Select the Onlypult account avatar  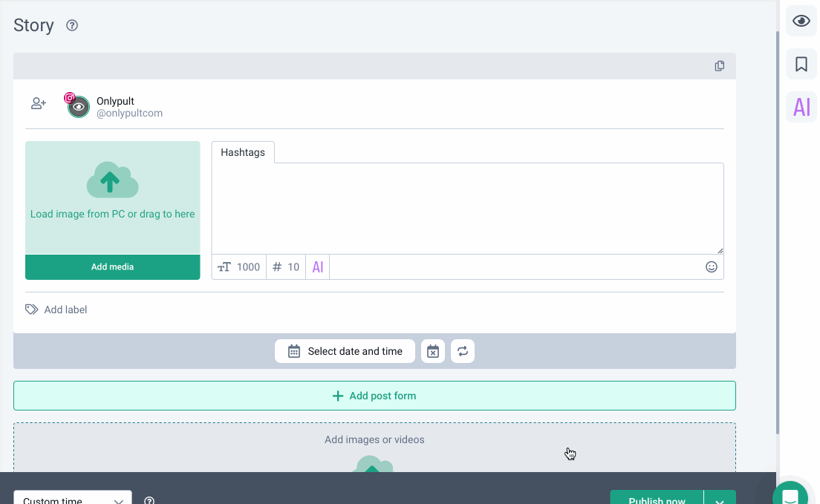pos(78,107)
